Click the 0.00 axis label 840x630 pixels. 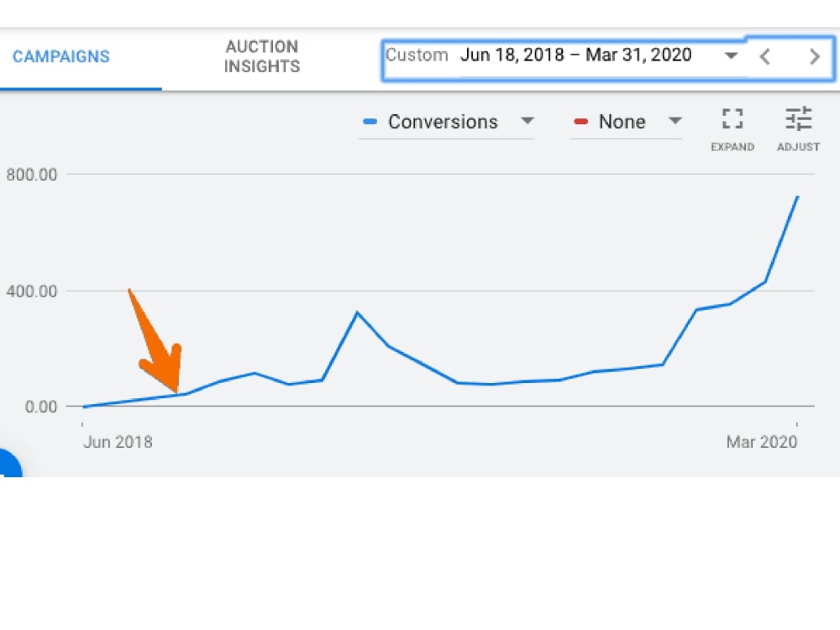tap(41, 407)
